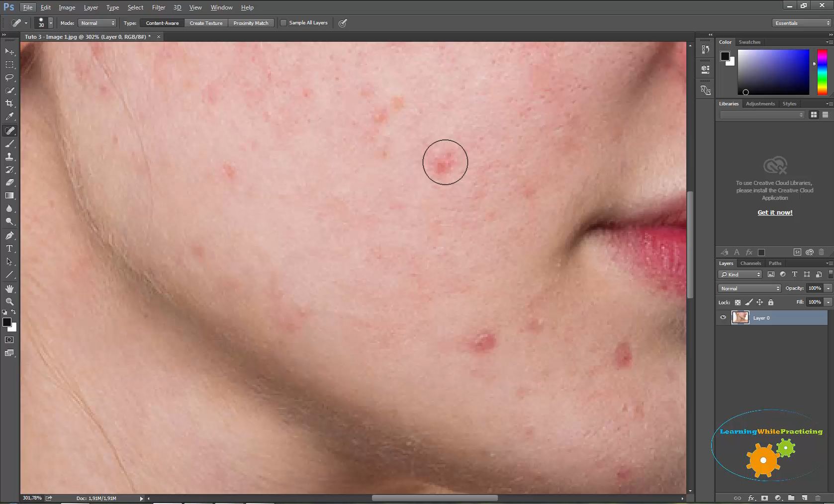Hide Layer 0 with the eye icon
Screen dimensions: 834x504
(723, 318)
